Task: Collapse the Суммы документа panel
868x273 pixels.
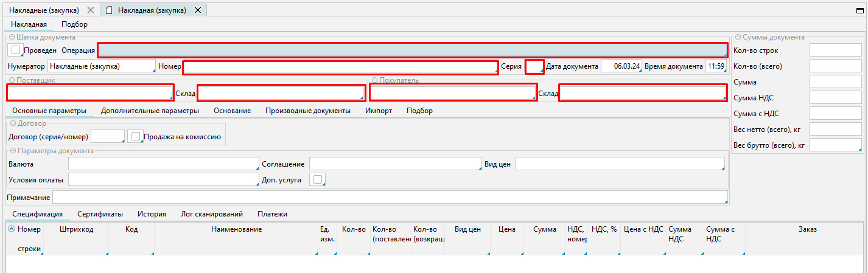Action: [738, 37]
